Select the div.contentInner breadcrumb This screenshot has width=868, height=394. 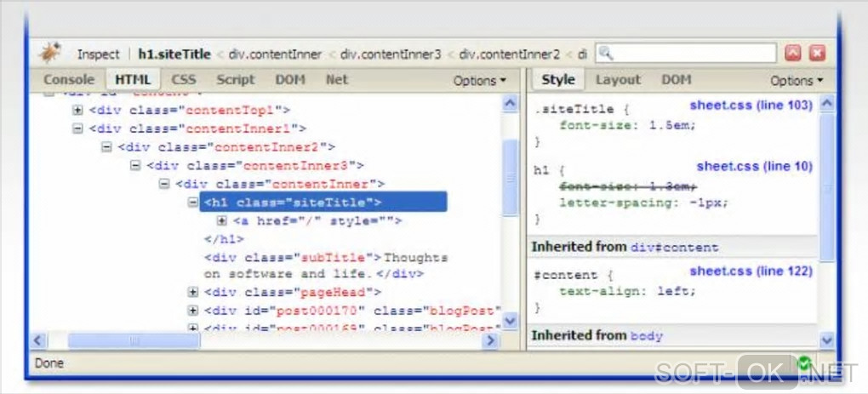tap(275, 54)
